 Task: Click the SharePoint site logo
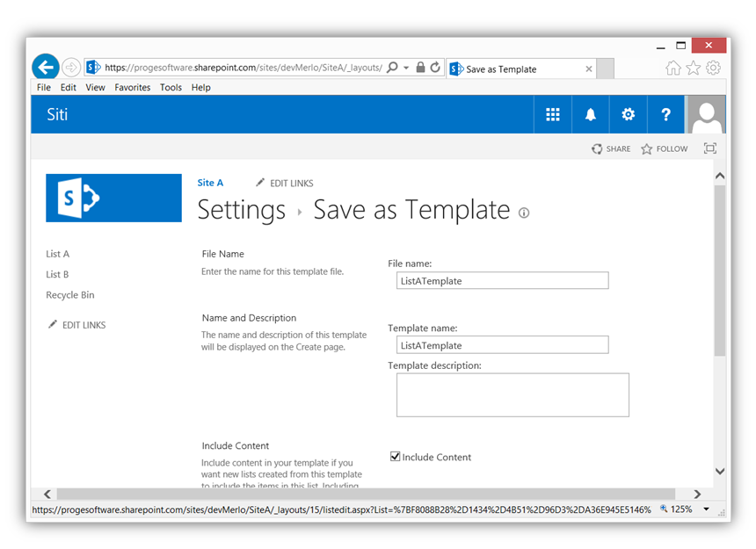[113, 199]
